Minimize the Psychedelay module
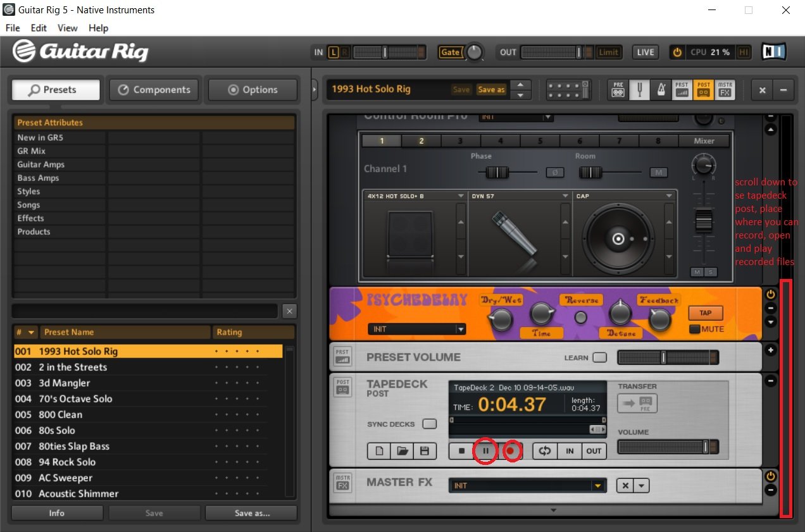 click(x=771, y=308)
